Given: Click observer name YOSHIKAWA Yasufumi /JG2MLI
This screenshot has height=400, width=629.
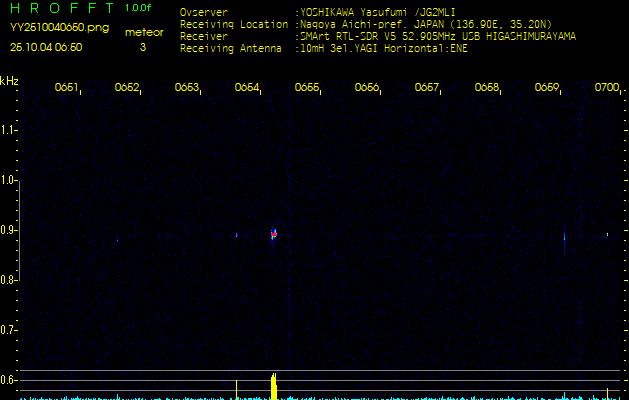Looking at the screenshot, I should 378,12.
